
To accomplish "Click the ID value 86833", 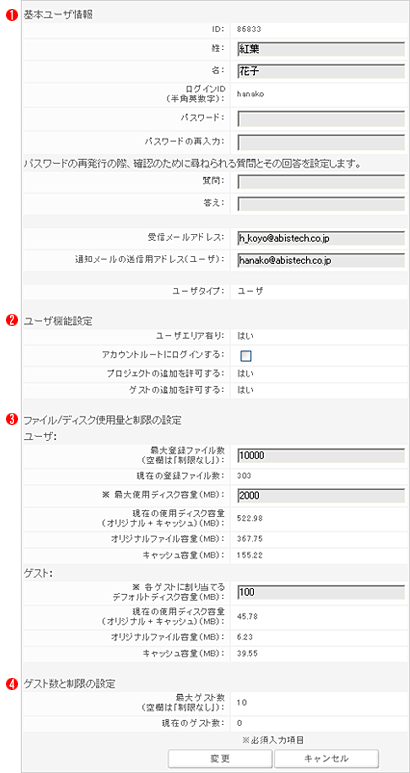I will click(249, 29).
